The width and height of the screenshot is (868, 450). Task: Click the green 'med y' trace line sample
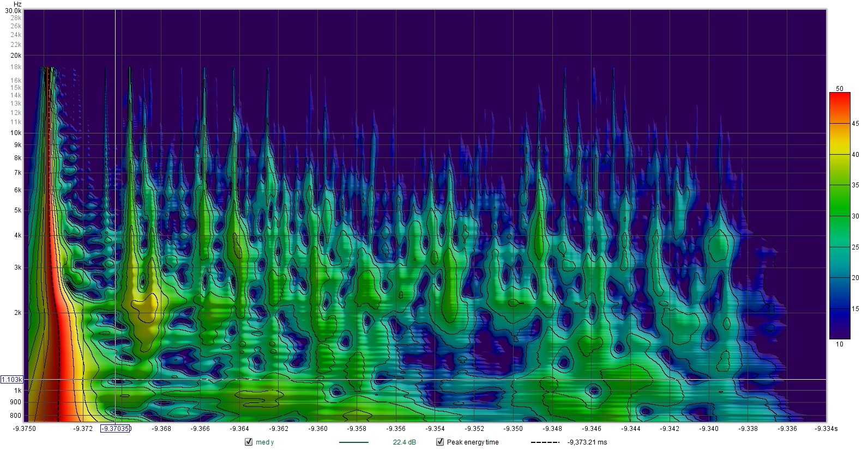(354, 442)
